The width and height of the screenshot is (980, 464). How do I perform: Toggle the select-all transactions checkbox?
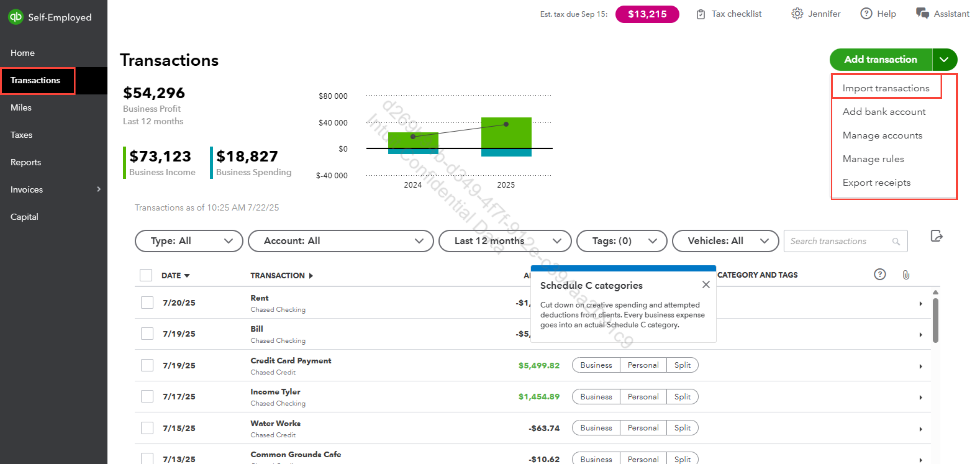point(146,275)
